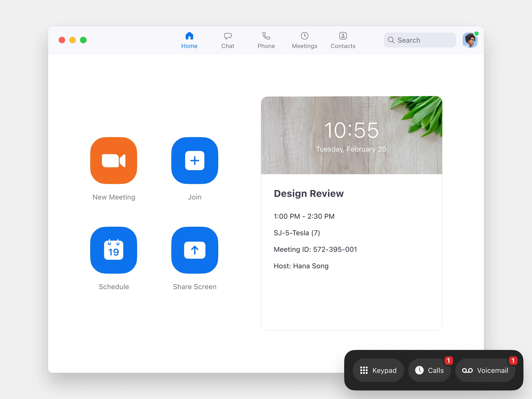Start a New Meeting with the orange camera icon
This screenshot has height=399, width=532.
[113, 161]
